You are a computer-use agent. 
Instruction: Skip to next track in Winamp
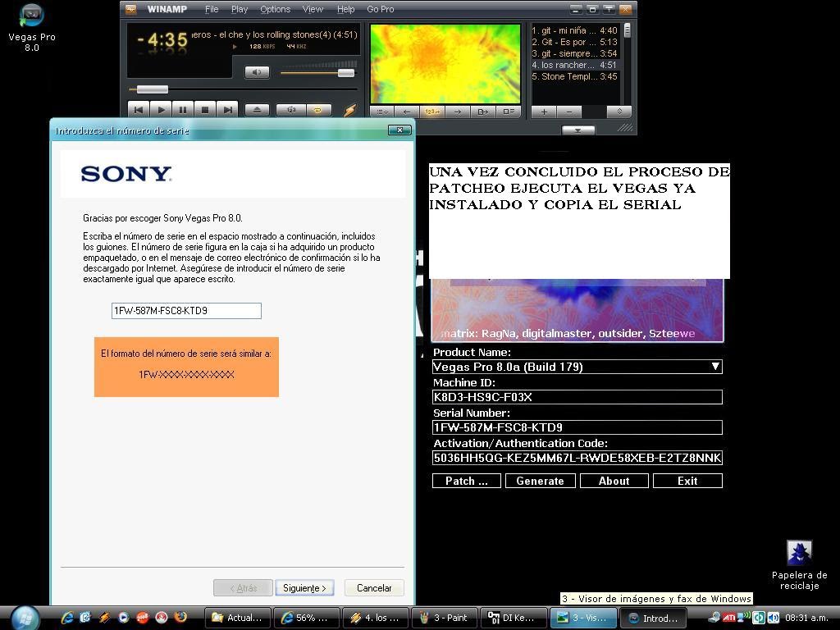click(227, 109)
